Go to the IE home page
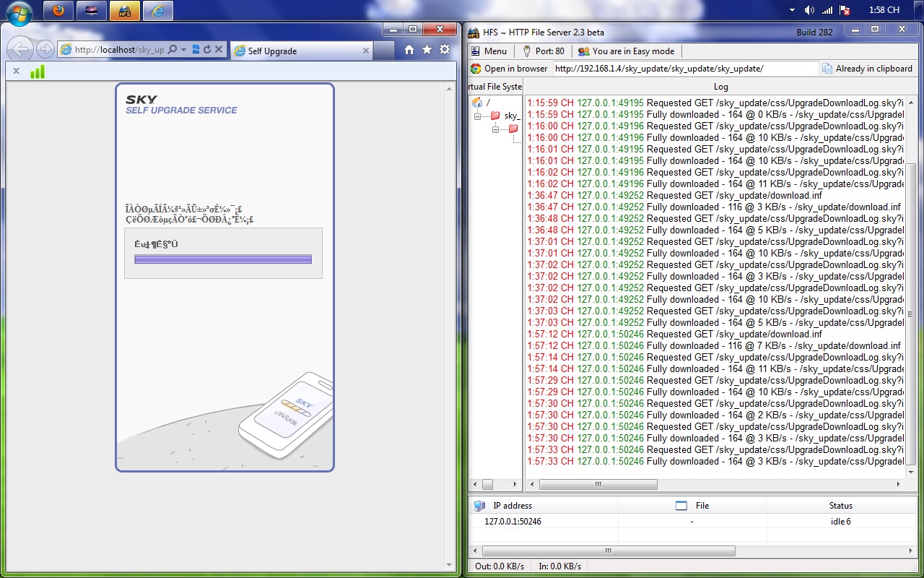 pyautogui.click(x=409, y=49)
